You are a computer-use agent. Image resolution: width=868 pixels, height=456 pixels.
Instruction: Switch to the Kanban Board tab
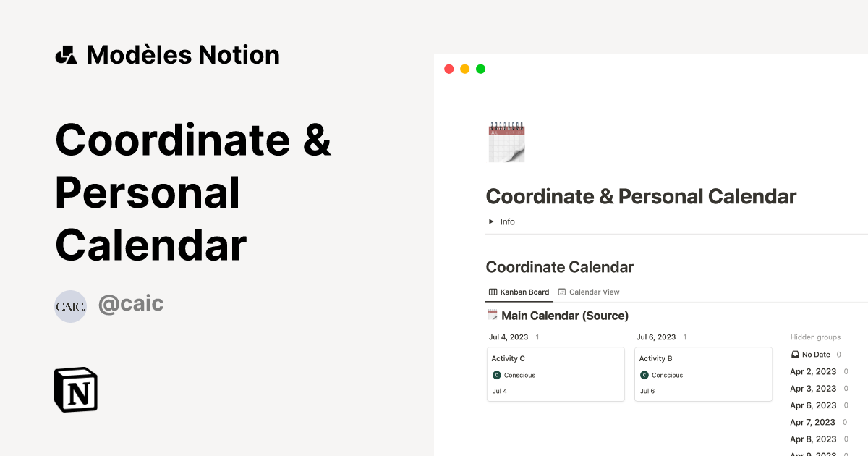pyautogui.click(x=519, y=292)
